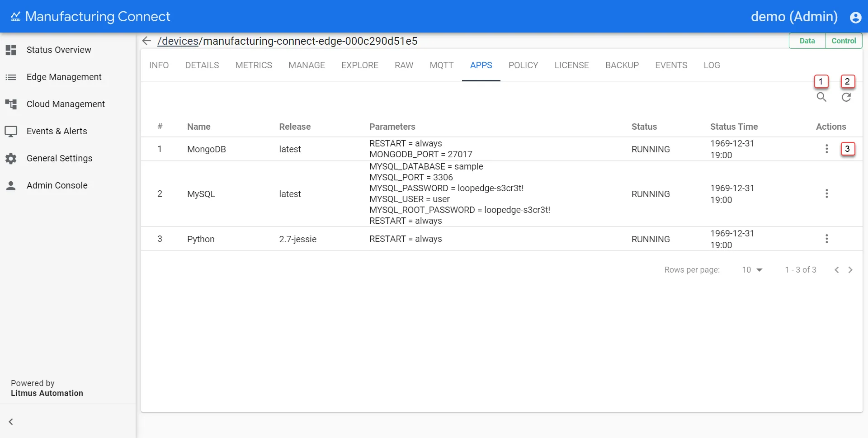Open the EXPLORE tab
This screenshot has width=868, height=438.
[x=360, y=66]
